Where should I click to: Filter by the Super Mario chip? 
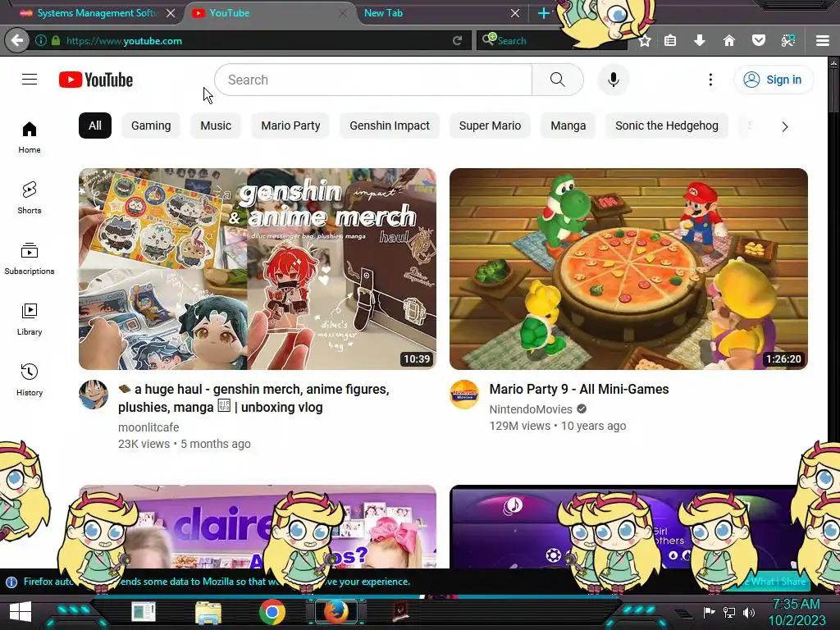pyautogui.click(x=490, y=126)
